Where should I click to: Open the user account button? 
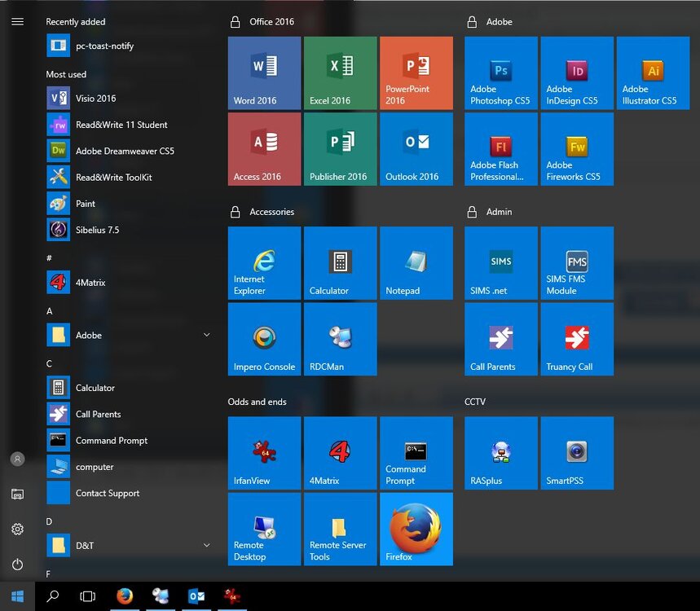(17, 459)
